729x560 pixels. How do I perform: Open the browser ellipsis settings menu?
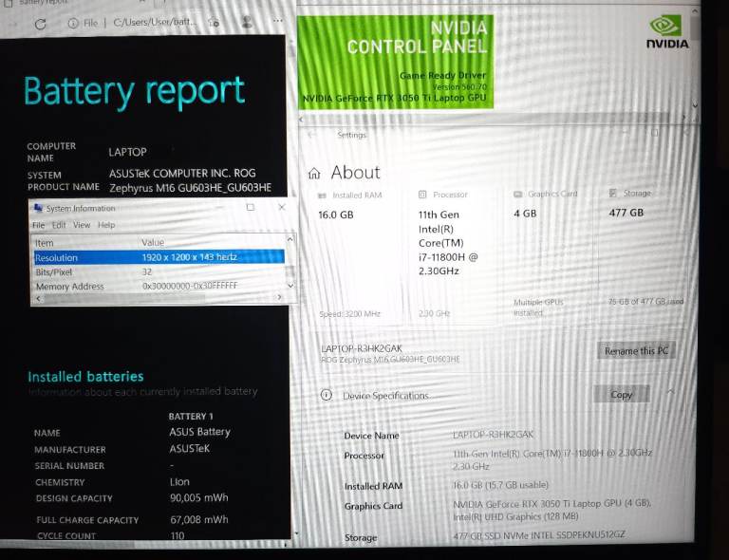277,21
